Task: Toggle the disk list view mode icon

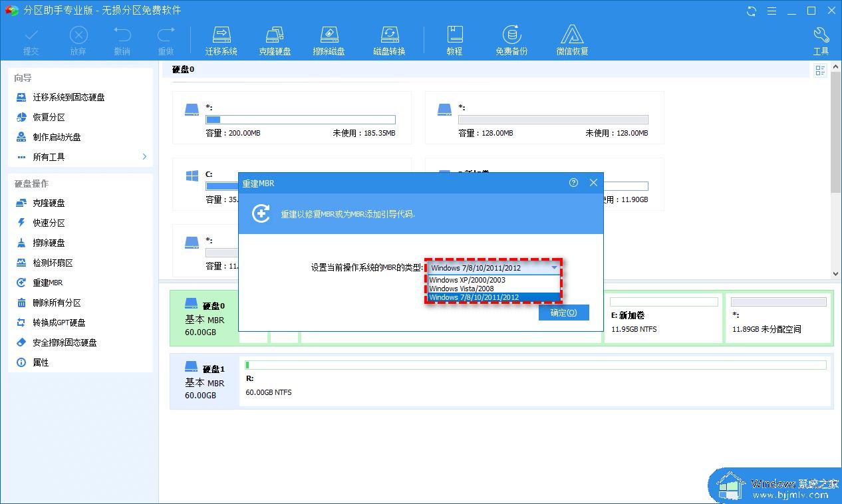Action: tap(820, 70)
